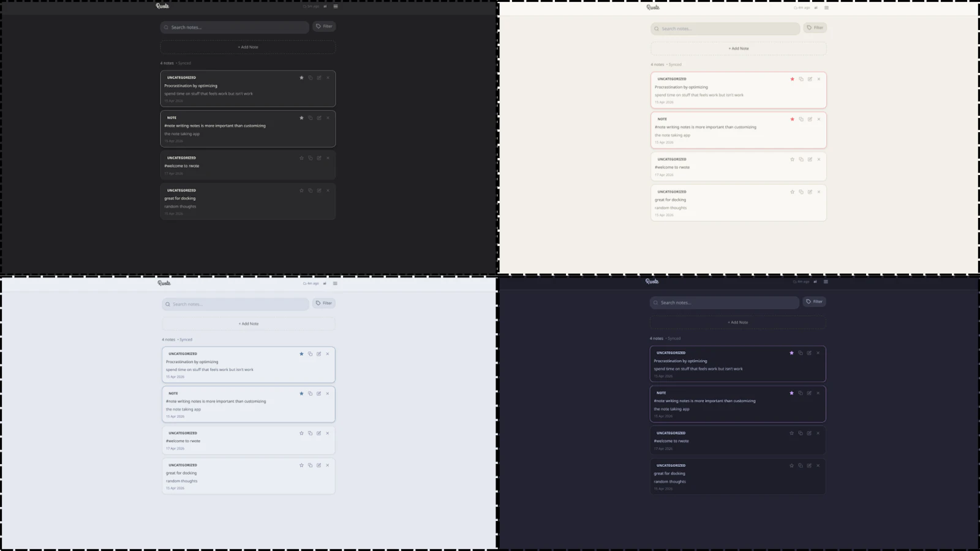Image resolution: width=980 pixels, height=551 pixels.
Task: Open the Filter tag dropdown in dark gray panel
Action: pos(324,26)
